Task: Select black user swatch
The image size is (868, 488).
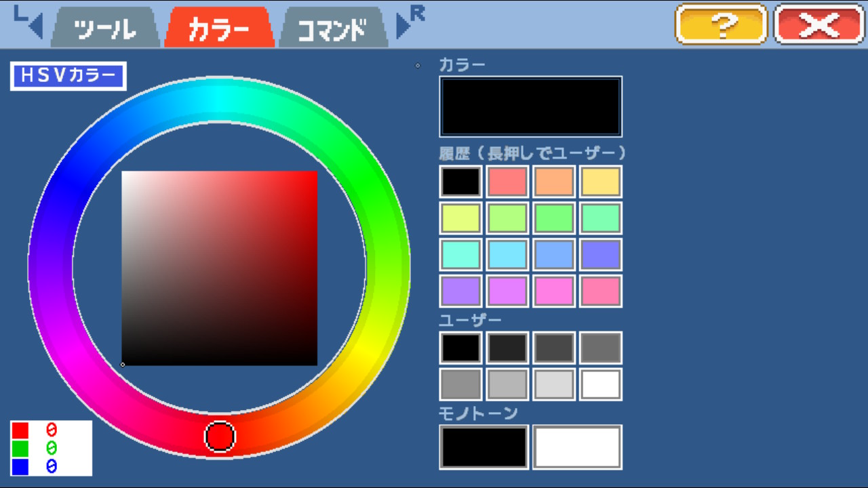Action: coord(461,348)
